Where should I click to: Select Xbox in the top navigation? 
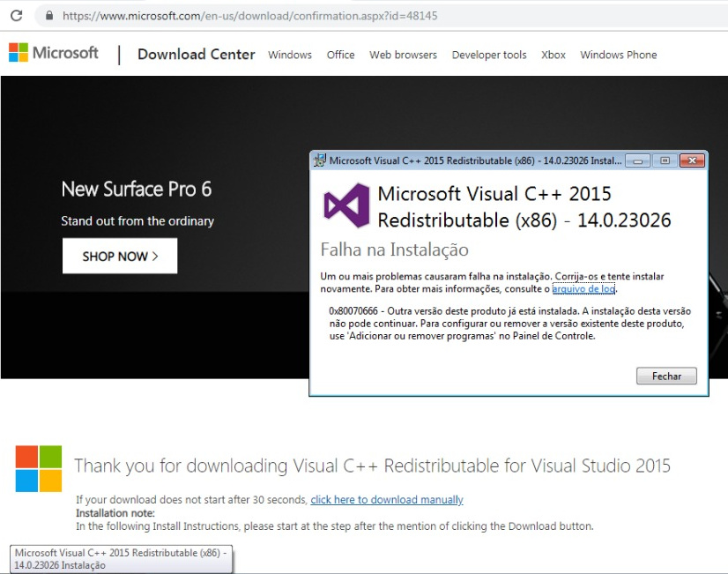[x=553, y=55]
